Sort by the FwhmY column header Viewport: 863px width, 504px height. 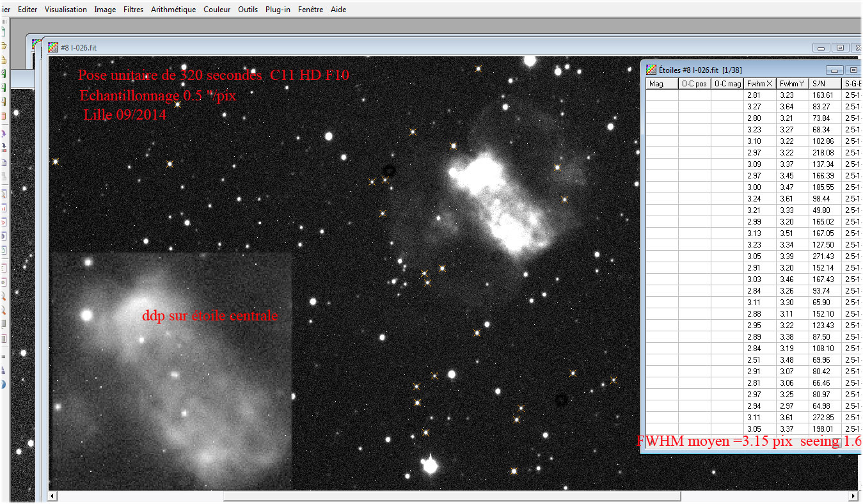(x=793, y=83)
